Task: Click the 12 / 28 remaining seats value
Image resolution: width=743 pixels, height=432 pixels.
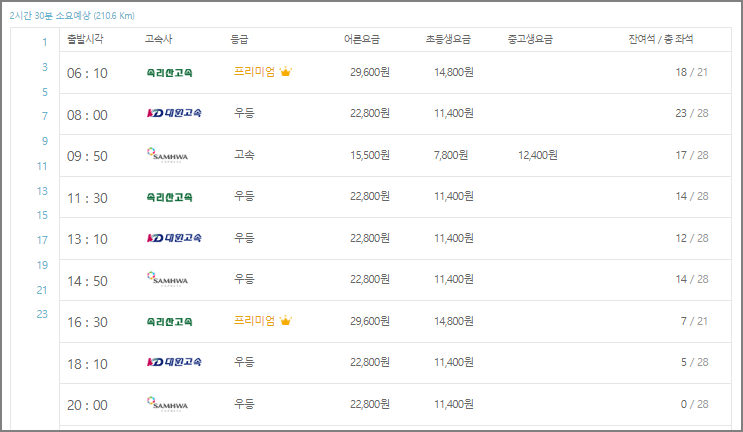Action: 691,238
